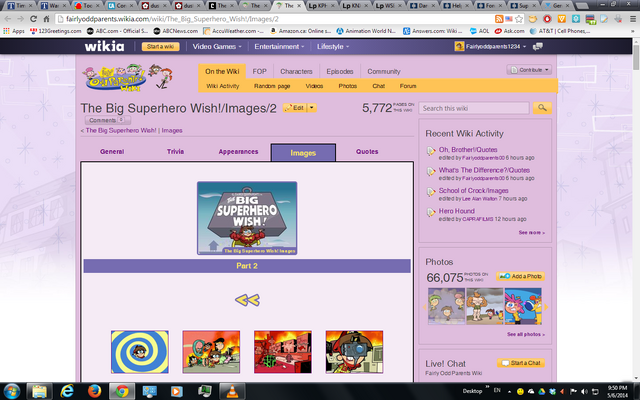Click the Add a Photo button
Image resolution: width=640 pixels, height=400 pixels.
[520, 276]
